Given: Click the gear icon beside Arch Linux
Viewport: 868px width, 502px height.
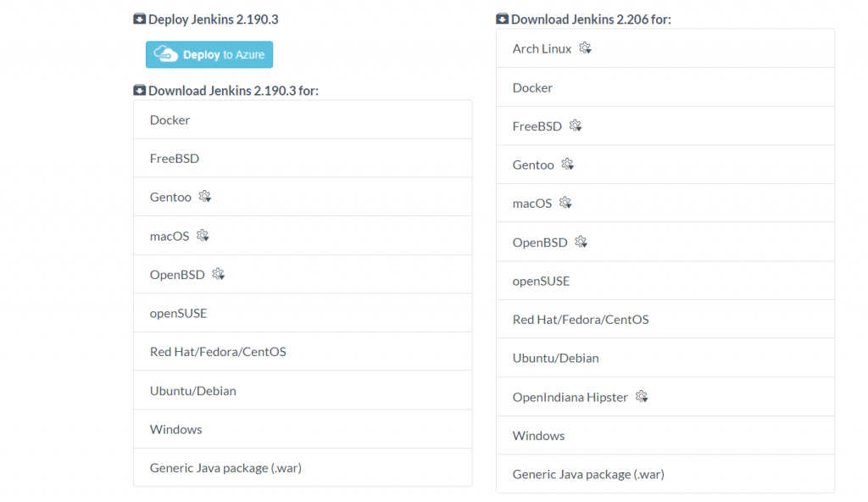Looking at the screenshot, I should [585, 48].
